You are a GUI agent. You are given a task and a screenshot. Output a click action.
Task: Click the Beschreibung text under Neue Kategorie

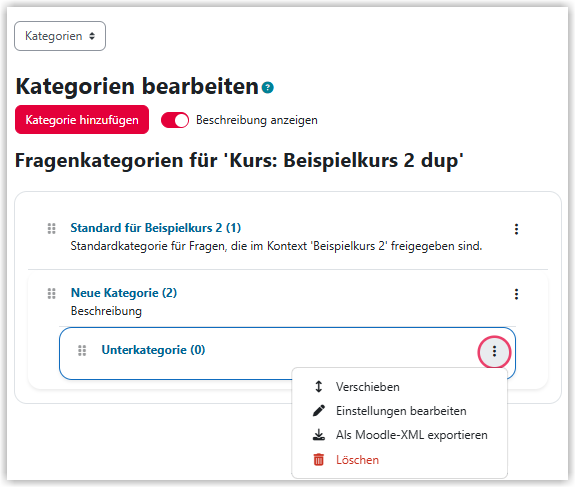pos(106,311)
